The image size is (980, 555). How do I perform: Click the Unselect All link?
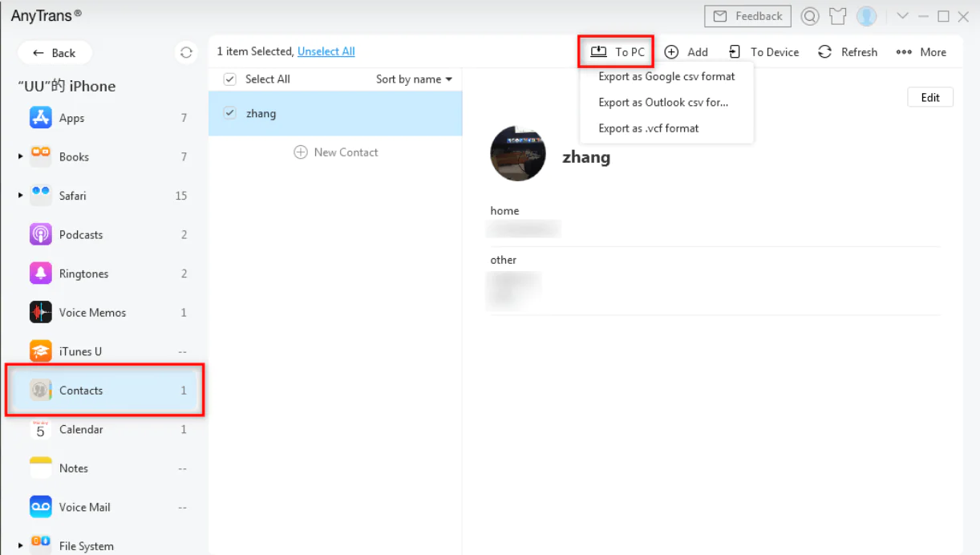coord(326,51)
